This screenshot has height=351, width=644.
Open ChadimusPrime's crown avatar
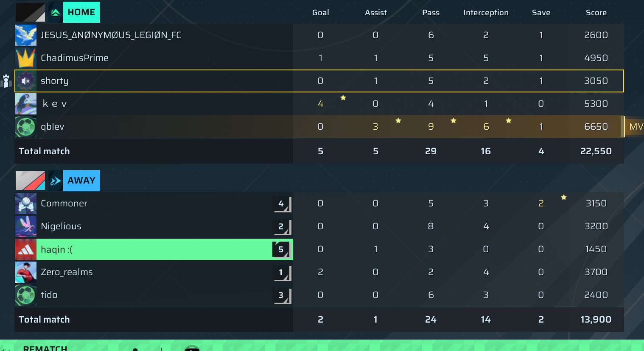point(26,58)
